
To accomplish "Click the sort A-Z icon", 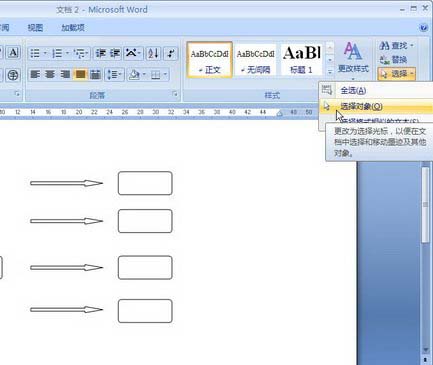I will tap(153, 53).
